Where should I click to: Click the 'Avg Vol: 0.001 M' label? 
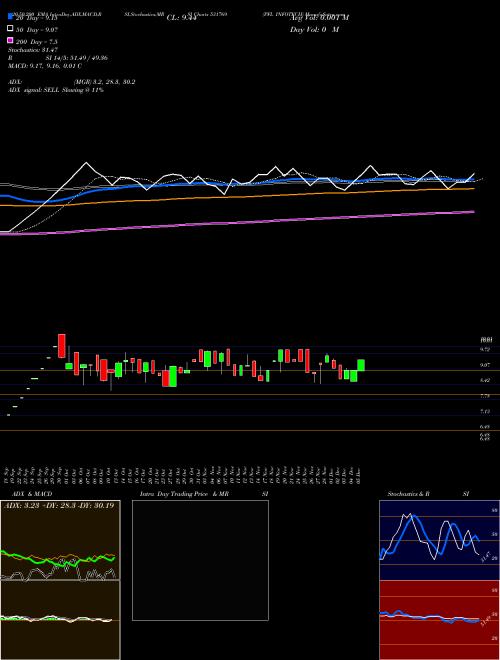319,18
